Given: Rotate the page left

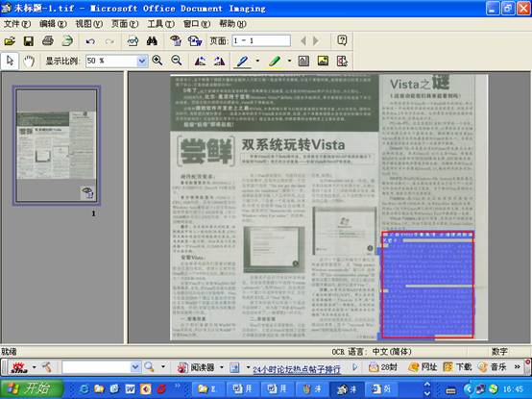Looking at the screenshot, I should point(200,62).
